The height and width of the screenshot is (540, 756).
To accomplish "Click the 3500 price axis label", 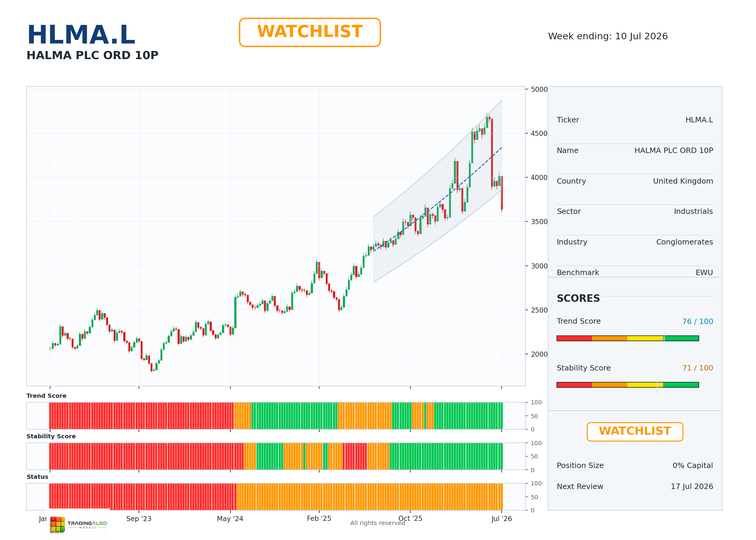I will pos(539,221).
